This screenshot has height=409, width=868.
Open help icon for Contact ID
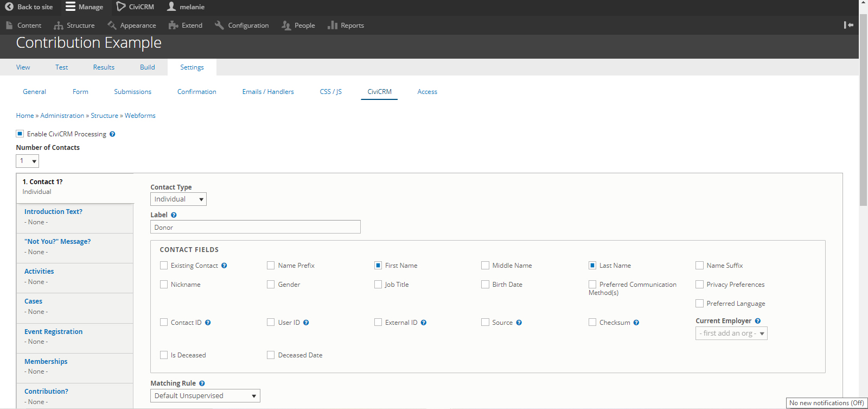pyautogui.click(x=208, y=323)
